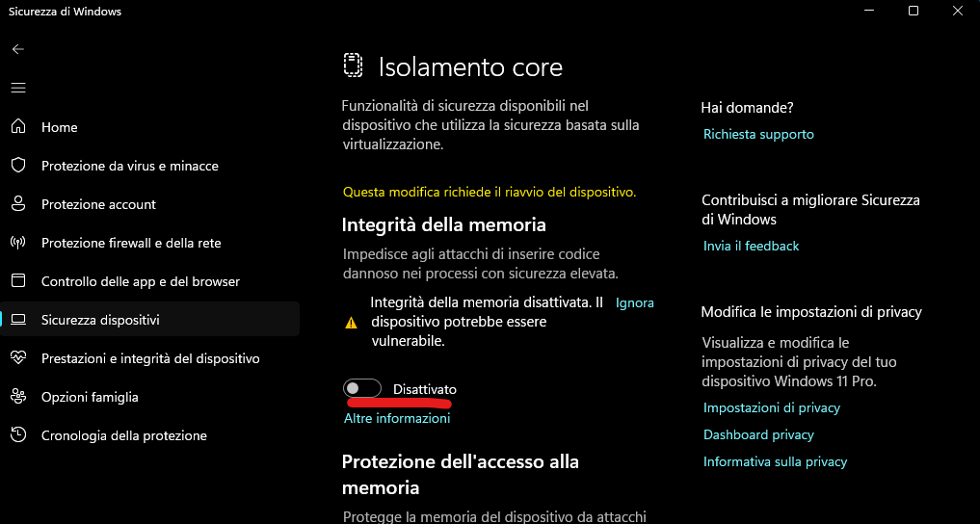The width and height of the screenshot is (980, 524).
Task: Click the protection history clock icon
Action: pos(18,435)
